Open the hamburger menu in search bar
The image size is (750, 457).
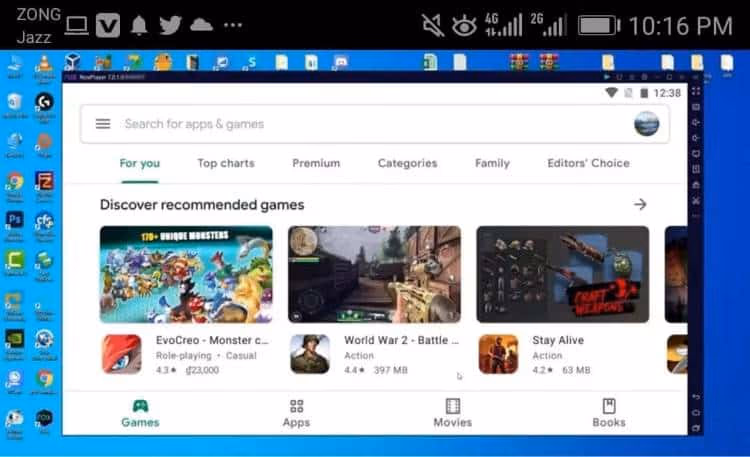(x=102, y=124)
